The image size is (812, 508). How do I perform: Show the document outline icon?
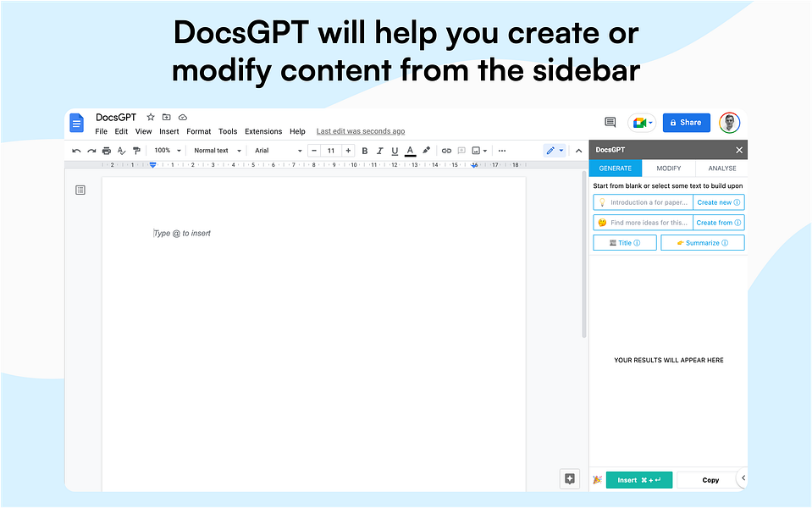(80, 190)
